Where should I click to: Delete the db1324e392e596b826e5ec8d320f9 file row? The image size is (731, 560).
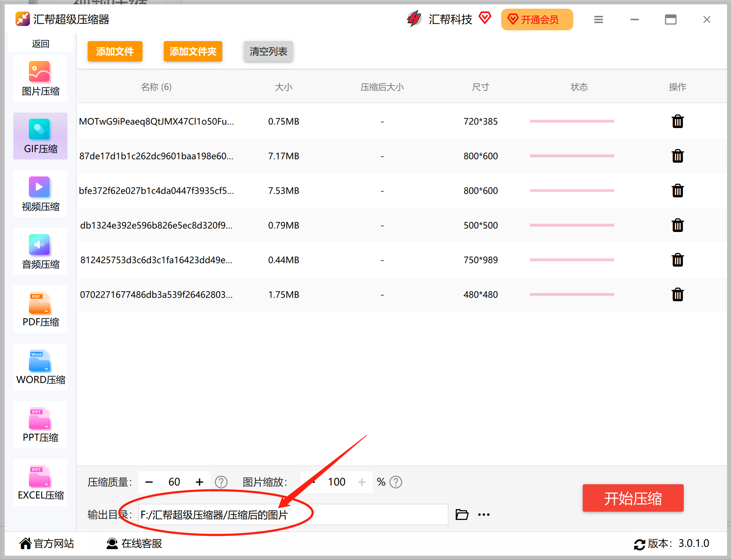tap(678, 226)
